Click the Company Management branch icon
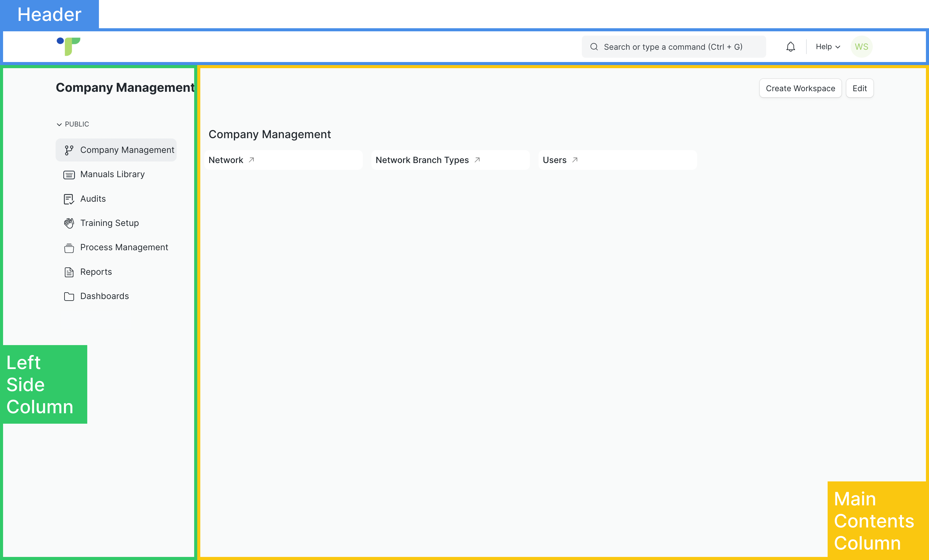Viewport: 929px width, 560px height. [x=69, y=150]
